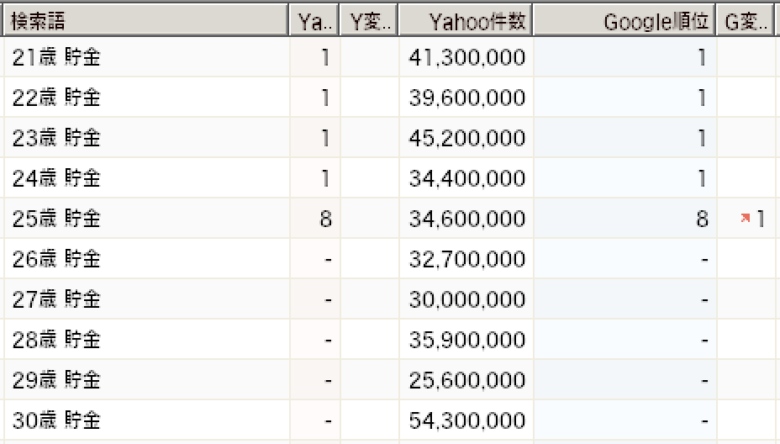Click the Ya.. rank column header
The image size is (780, 444).
click(x=314, y=20)
